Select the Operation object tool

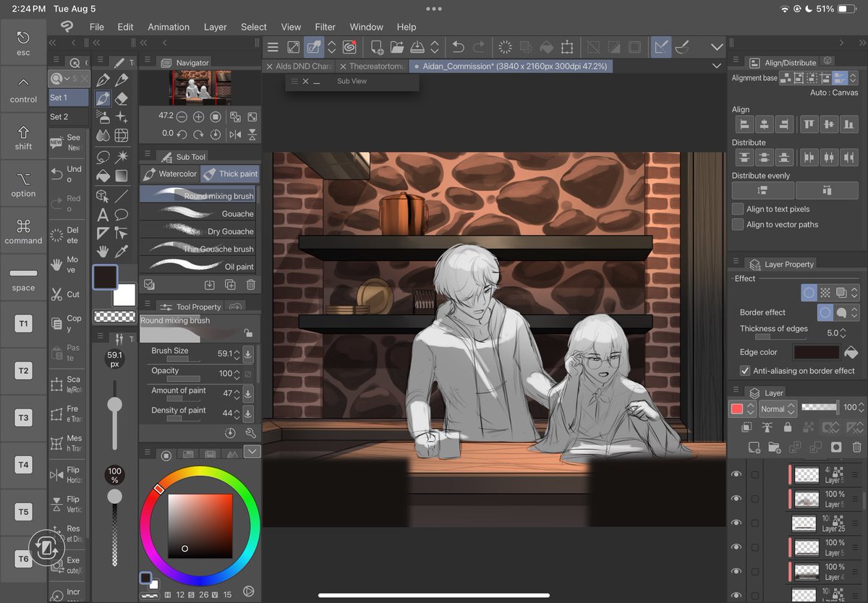point(103,195)
